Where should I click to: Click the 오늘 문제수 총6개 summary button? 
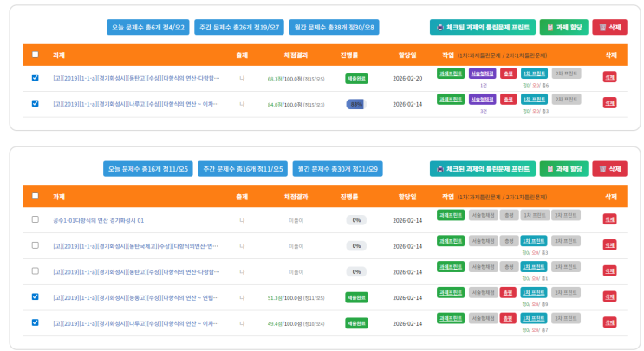(147, 28)
